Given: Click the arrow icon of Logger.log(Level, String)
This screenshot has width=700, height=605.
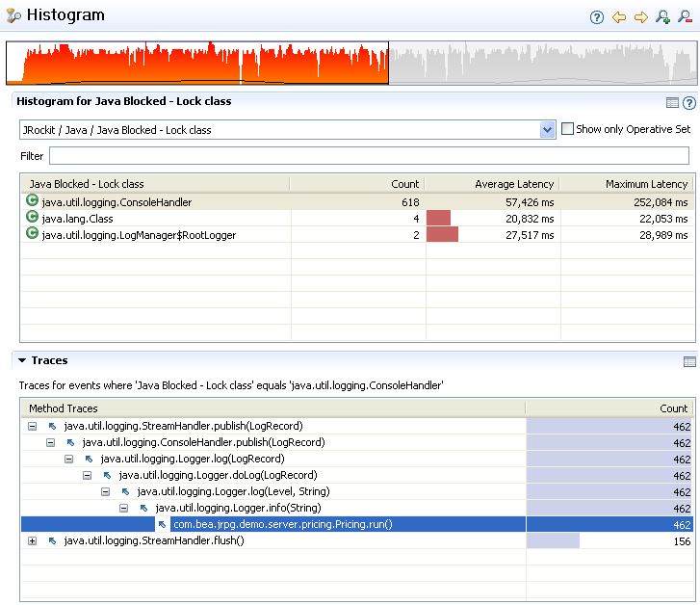Looking at the screenshot, I should [125, 492].
